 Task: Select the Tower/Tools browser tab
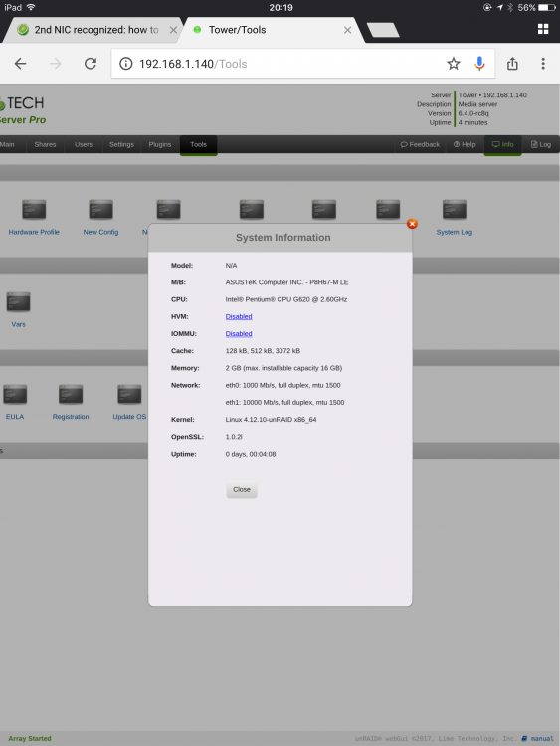pyautogui.click(x=272, y=30)
